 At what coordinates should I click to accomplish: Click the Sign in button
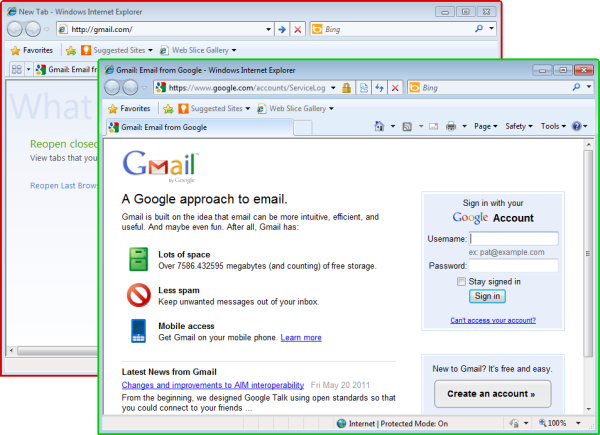tap(487, 296)
